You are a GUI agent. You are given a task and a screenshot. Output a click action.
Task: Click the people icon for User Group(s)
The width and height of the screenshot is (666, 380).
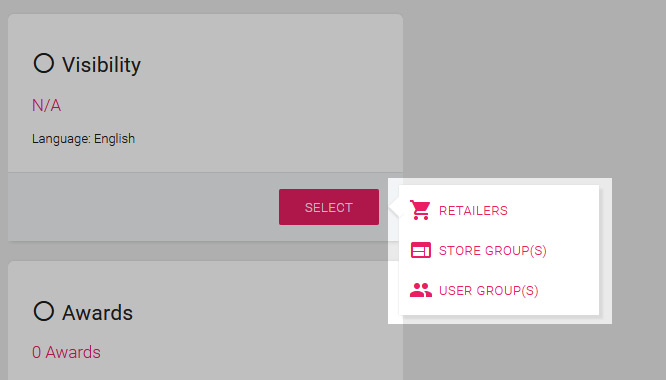click(420, 290)
